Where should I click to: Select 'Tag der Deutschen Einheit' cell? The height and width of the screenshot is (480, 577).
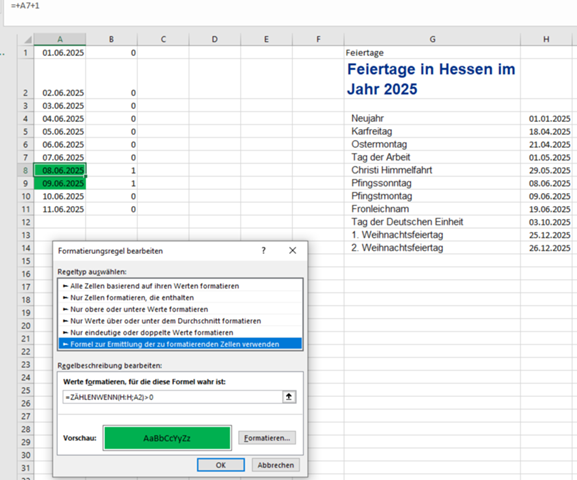click(432, 222)
